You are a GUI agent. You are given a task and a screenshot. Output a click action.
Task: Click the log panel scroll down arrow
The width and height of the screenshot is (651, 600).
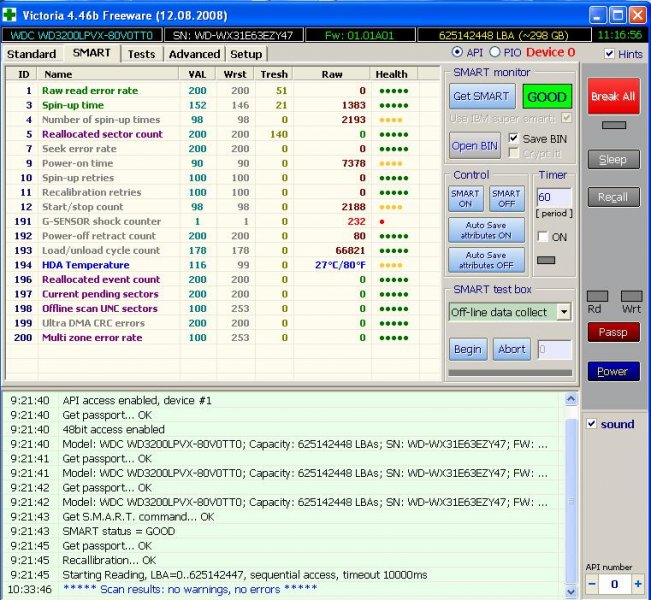tap(571, 592)
